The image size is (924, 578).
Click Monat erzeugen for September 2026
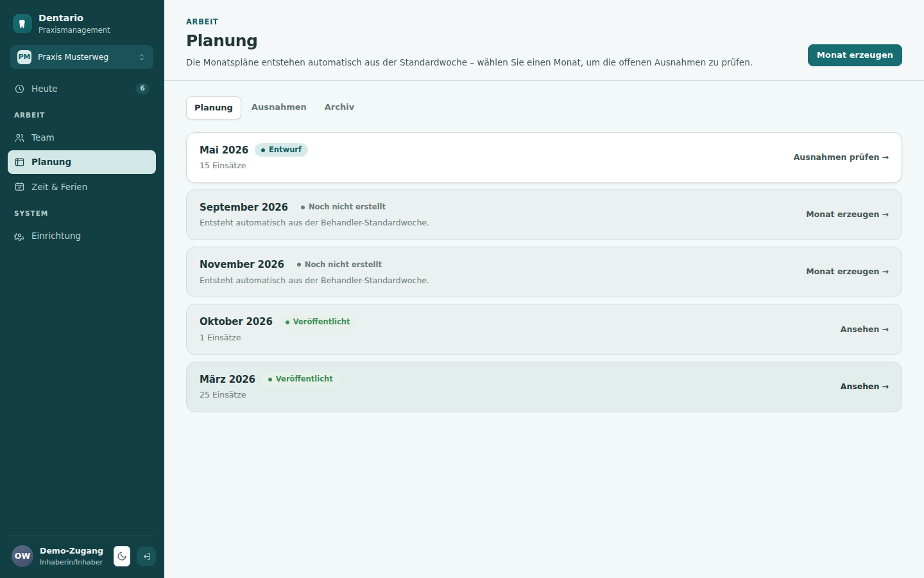click(x=847, y=215)
